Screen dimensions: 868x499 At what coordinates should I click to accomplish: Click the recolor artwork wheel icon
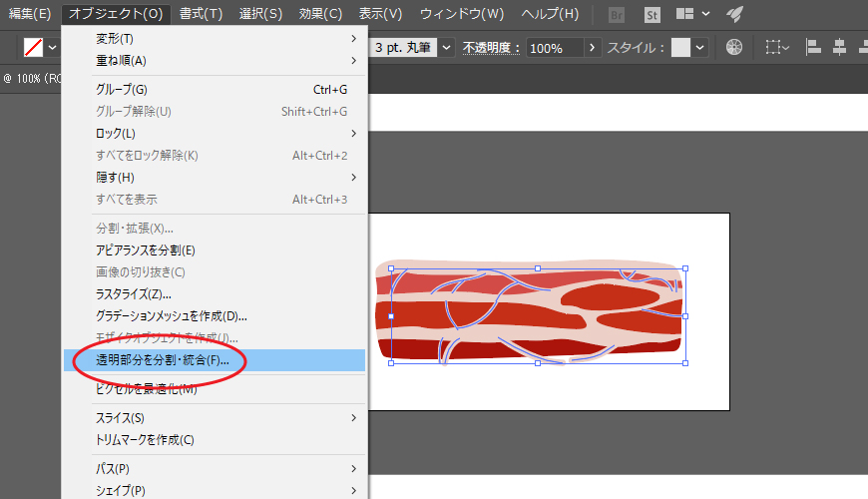tap(733, 47)
